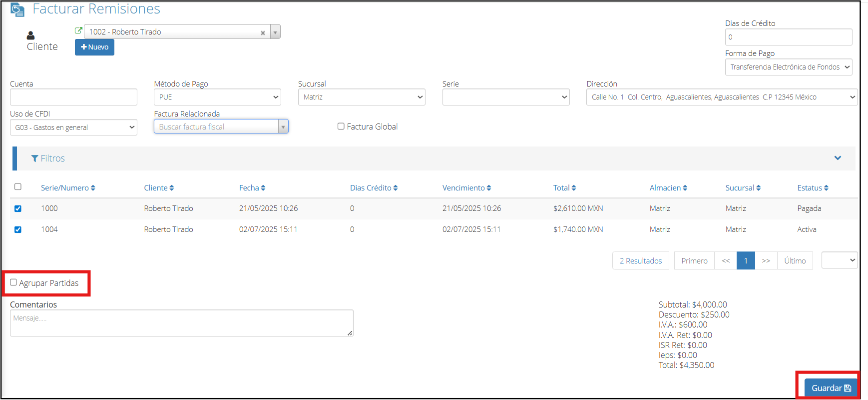Select page 1 in pagination

746,260
